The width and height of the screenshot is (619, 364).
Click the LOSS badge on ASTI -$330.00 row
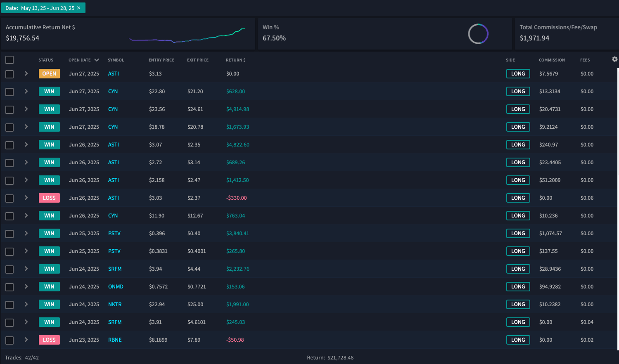[49, 198]
